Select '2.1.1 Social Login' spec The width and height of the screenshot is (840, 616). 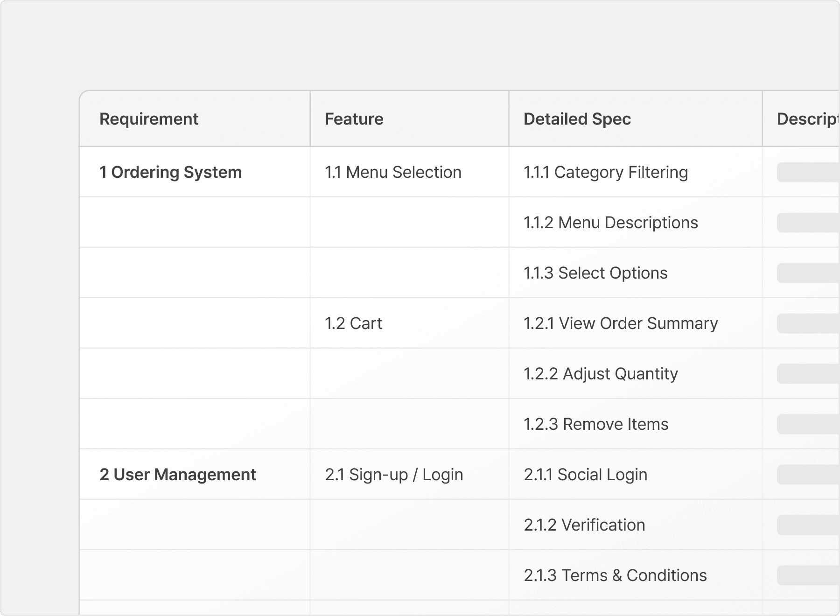pos(636,475)
